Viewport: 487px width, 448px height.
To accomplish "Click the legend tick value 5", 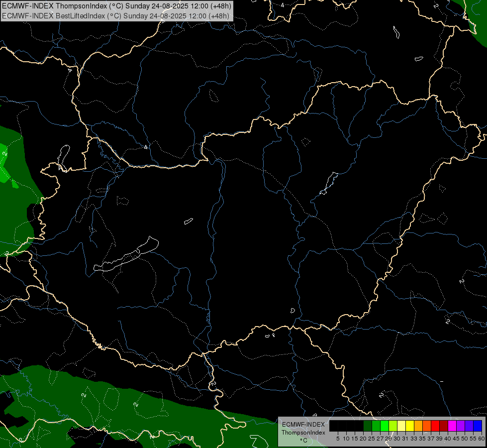I will point(338,439).
